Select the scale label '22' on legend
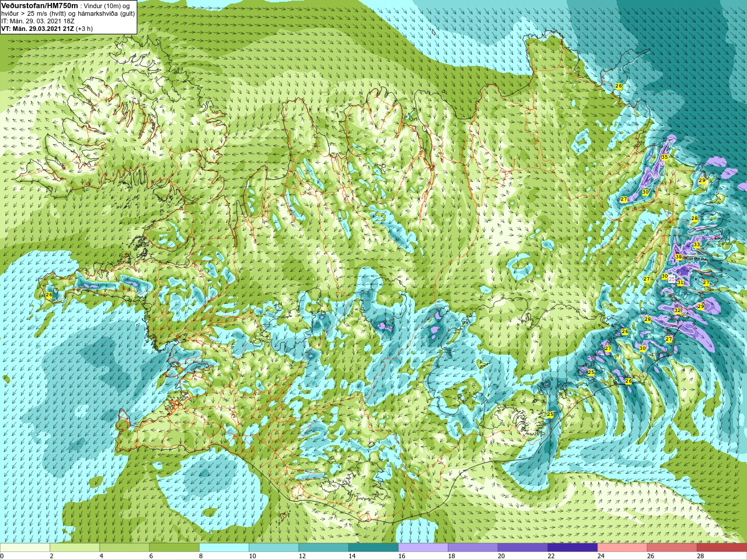The image size is (747, 560). pos(551,556)
